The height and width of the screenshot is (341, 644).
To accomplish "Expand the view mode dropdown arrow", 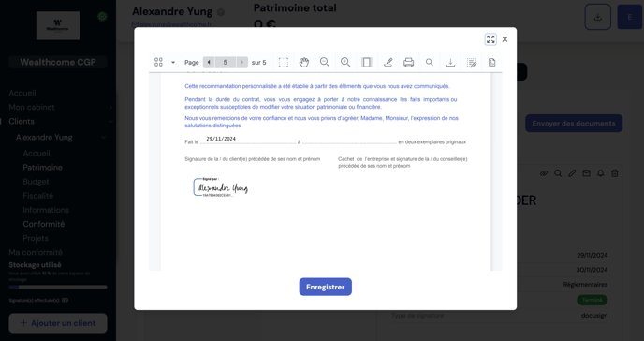I will click(x=173, y=63).
